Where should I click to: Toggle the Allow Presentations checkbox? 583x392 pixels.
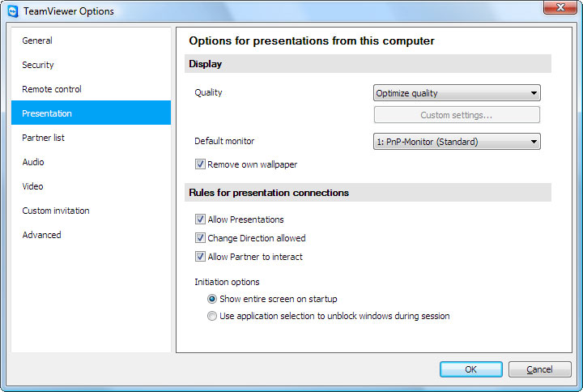coord(200,219)
